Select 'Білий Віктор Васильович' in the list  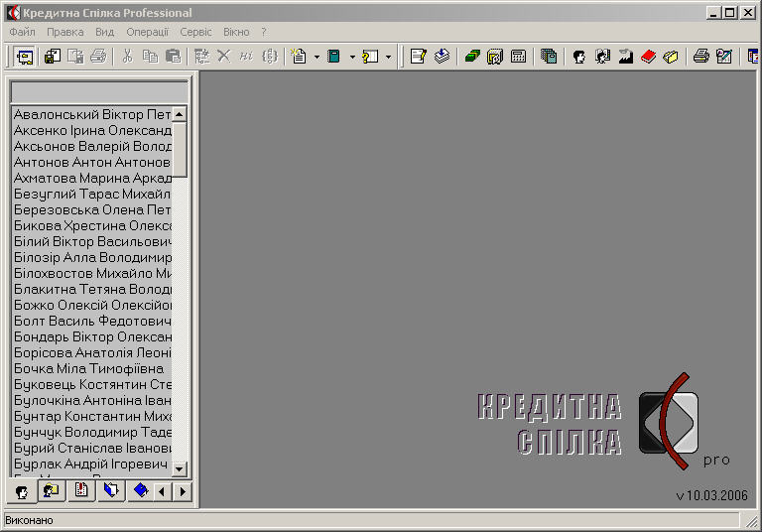pos(92,242)
